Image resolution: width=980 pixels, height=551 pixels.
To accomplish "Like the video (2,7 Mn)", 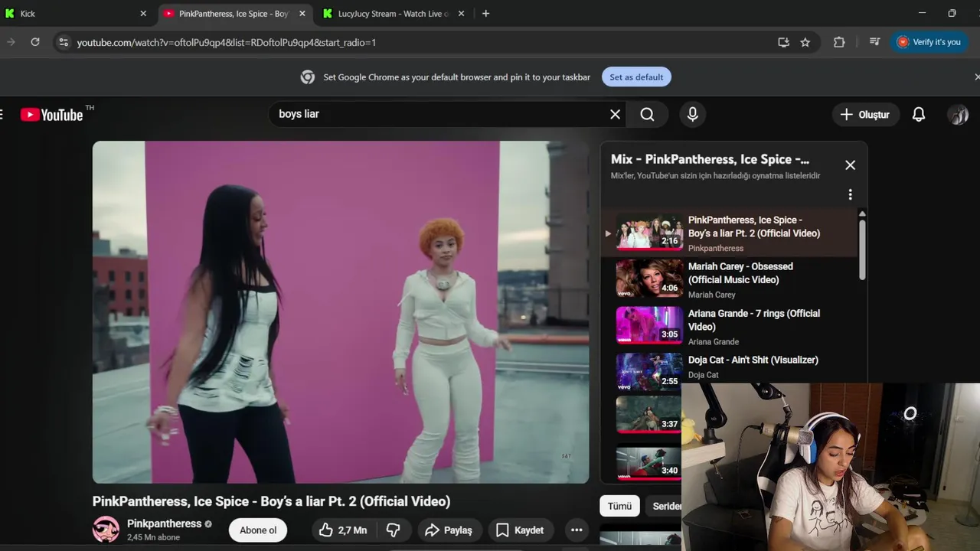I will 343,530.
